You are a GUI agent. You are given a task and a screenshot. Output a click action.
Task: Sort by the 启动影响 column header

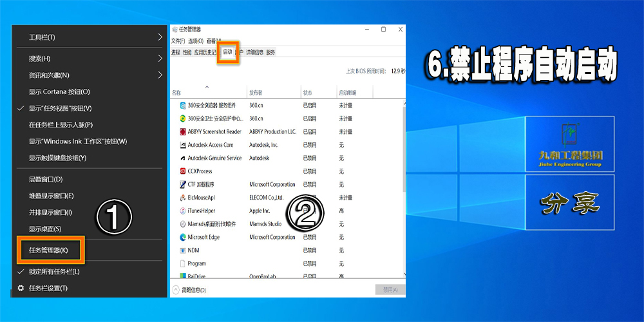coord(348,93)
